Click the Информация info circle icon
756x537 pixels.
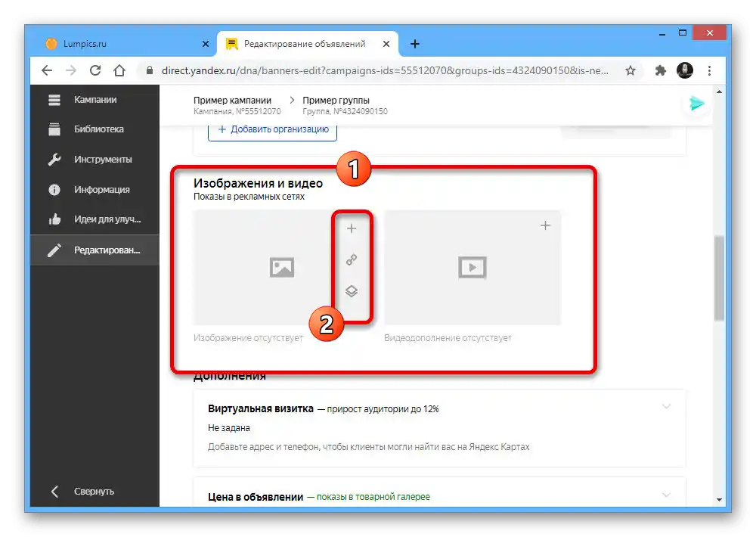tap(54, 190)
